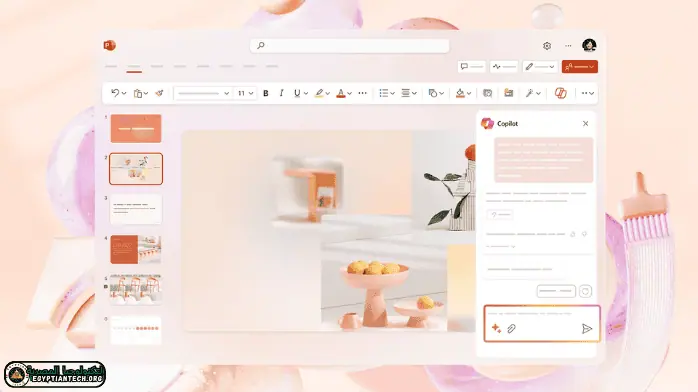
Task: Open the pencil Editing mode dropdown
Action: point(540,67)
